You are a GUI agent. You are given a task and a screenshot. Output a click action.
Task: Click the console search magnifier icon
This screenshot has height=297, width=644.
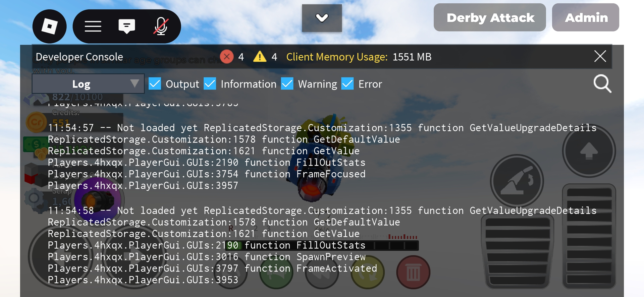point(602,84)
